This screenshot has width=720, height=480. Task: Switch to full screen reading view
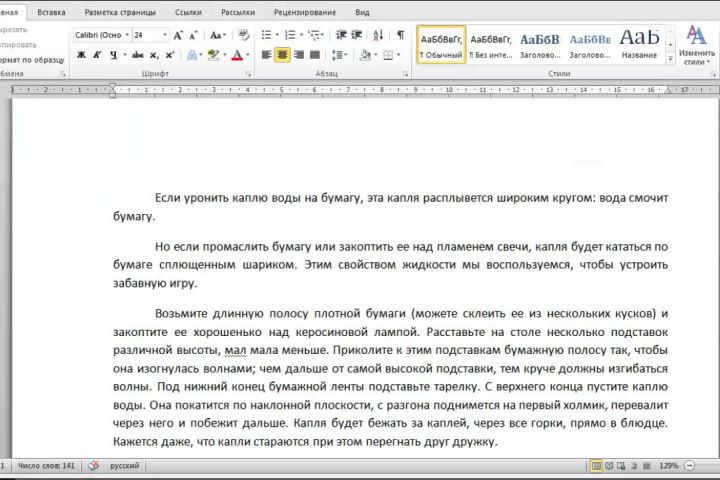pos(609,466)
